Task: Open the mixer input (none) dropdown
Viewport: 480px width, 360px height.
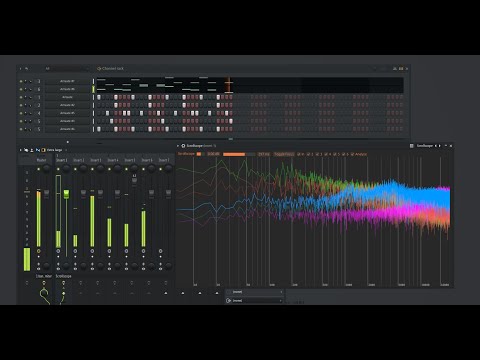Action: pyautogui.click(x=255, y=292)
